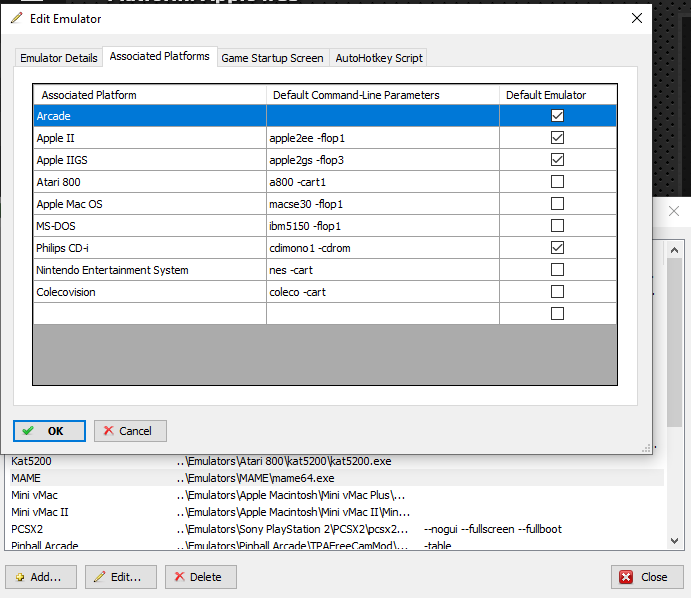The image size is (691, 598).
Task: Click the PCSX2 '--nogui --fullscreen --fullboot' parameters
Action: (493, 529)
